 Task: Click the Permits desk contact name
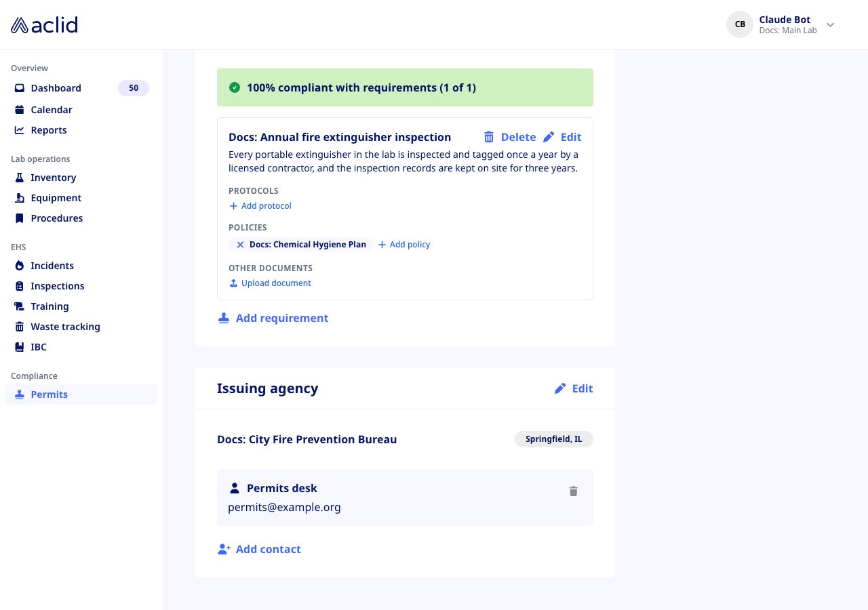click(282, 488)
